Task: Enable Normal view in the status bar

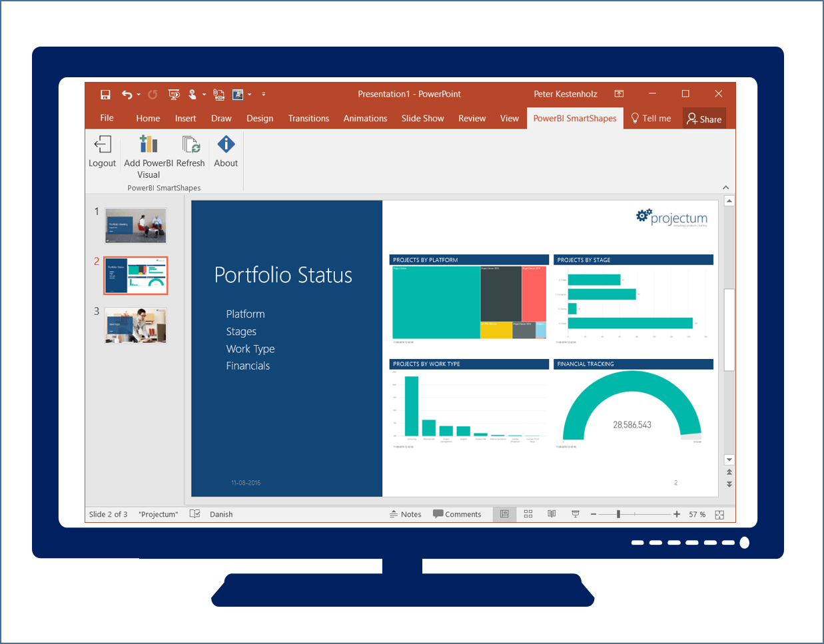Action: (x=504, y=513)
